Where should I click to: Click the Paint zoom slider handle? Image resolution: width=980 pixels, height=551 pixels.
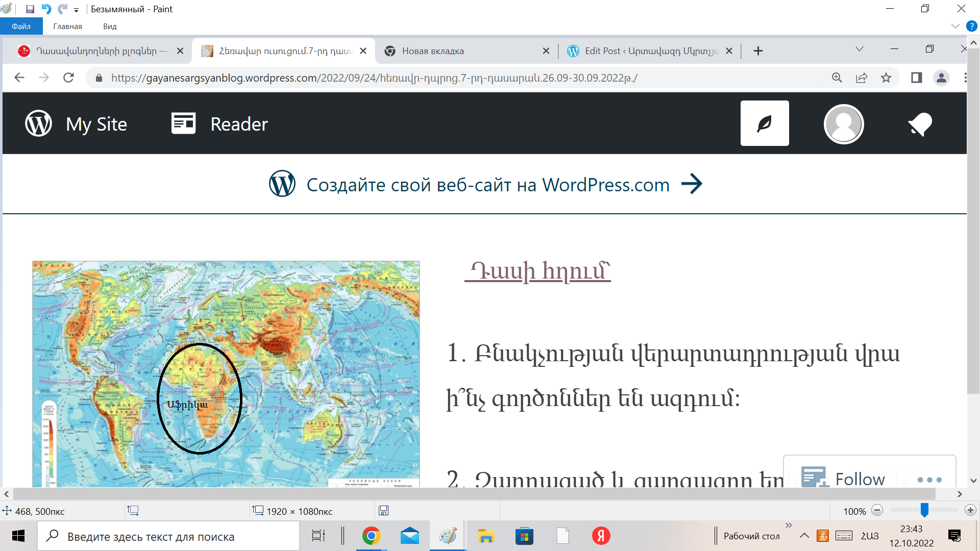tap(924, 510)
